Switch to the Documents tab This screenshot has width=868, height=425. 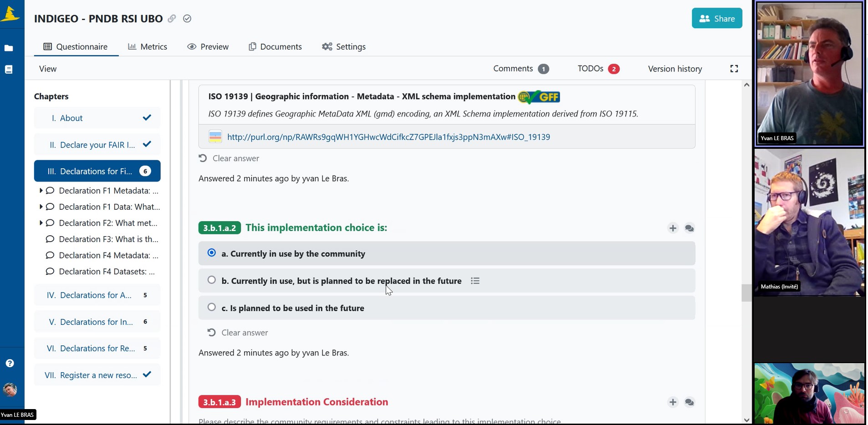(x=275, y=46)
